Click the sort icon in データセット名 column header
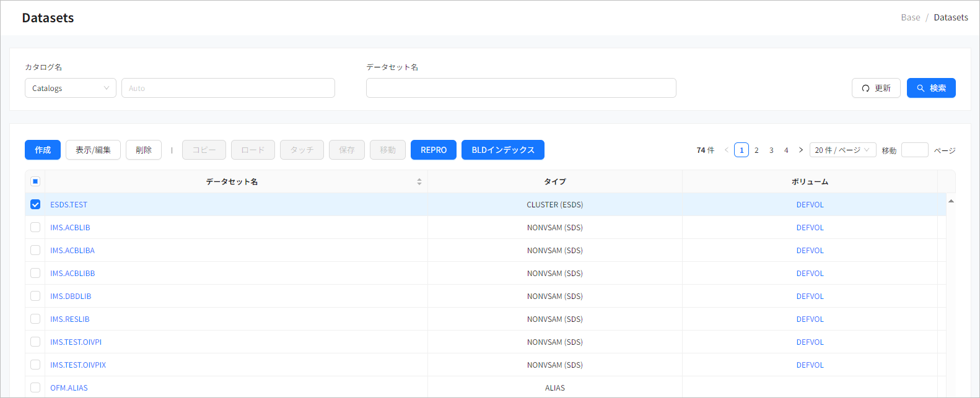The width and height of the screenshot is (980, 398). pos(419,181)
